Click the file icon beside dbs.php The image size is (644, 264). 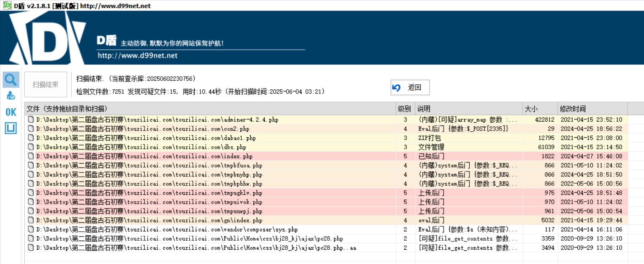click(31, 147)
